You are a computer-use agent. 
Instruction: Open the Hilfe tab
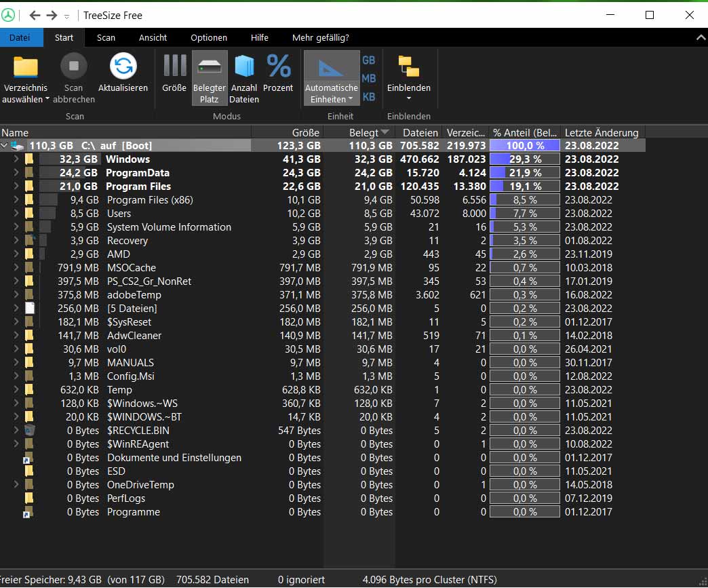[x=260, y=37]
